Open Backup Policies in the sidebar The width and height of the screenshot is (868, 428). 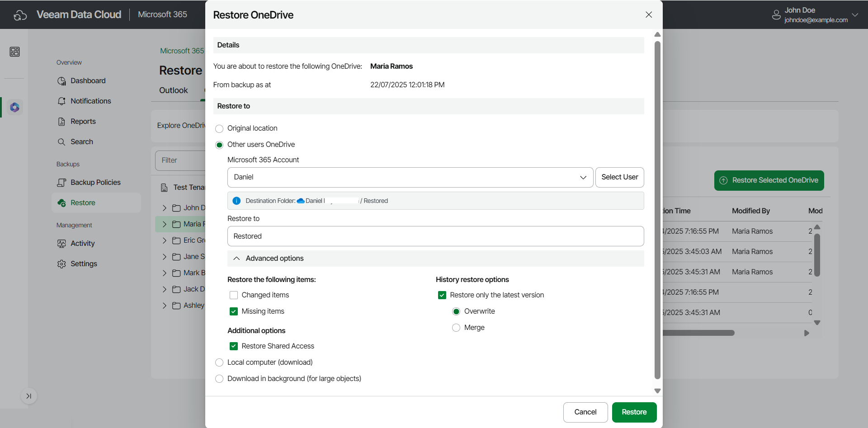pos(95,183)
